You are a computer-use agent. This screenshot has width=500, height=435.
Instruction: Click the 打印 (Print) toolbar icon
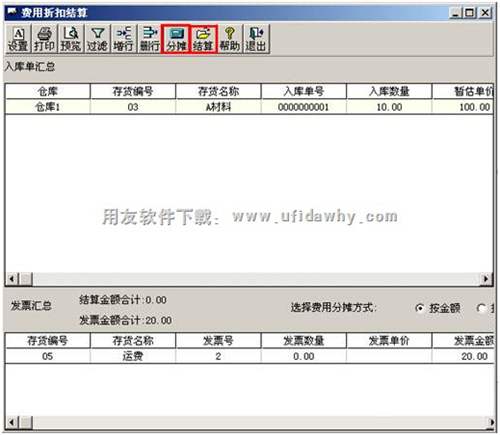pyautogui.click(x=44, y=39)
